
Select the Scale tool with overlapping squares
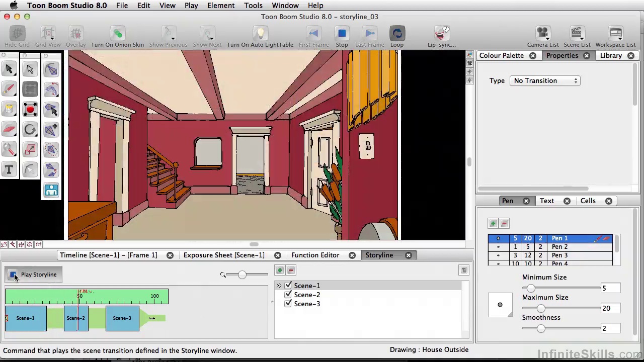pyautogui.click(x=30, y=149)
